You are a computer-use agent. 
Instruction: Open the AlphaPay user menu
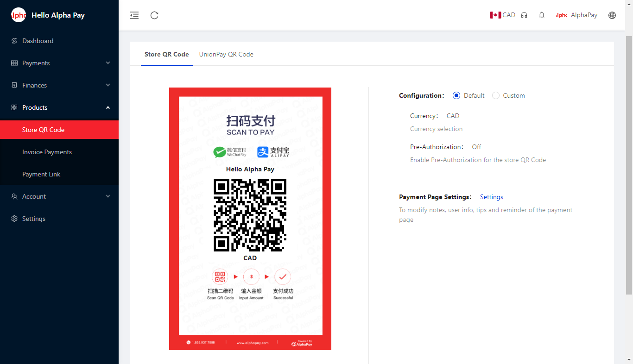point(577,15)
